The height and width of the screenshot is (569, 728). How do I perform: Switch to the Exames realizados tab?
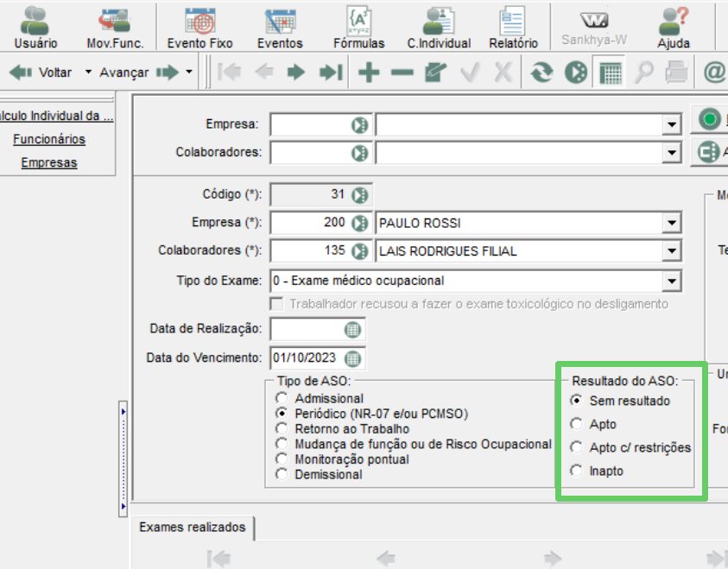tap(193, 528)
